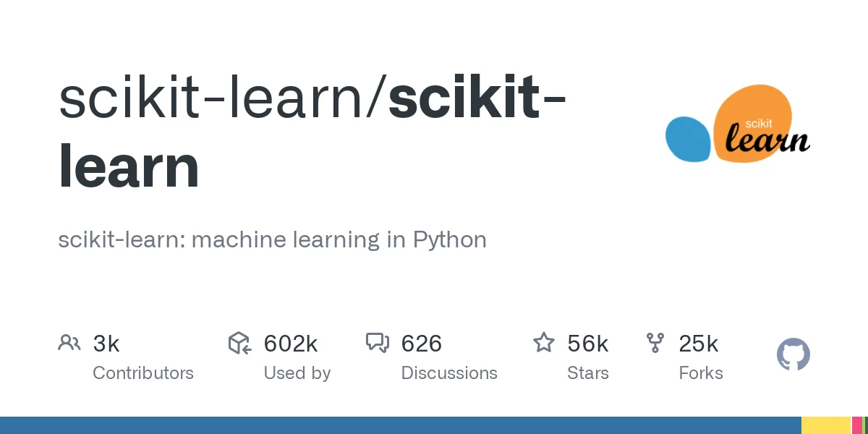Image resolution: width=868 pixels, height=434 pixels.
Task: Open the 'Forks' label text
Action: [701, 373]
